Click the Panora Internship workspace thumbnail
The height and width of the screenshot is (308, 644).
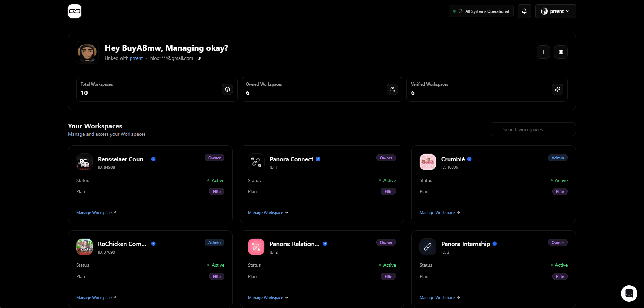[427, 247]
